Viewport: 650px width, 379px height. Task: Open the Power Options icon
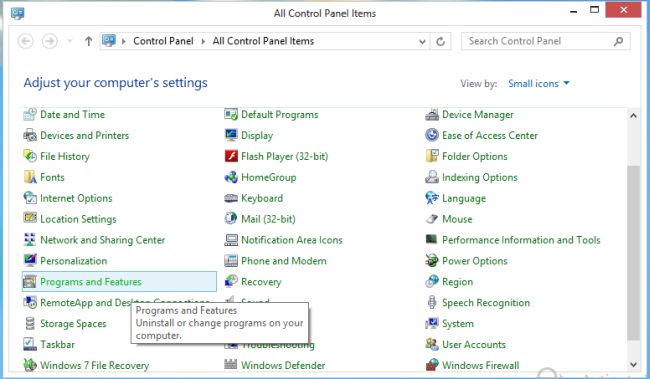click(432, 261)
